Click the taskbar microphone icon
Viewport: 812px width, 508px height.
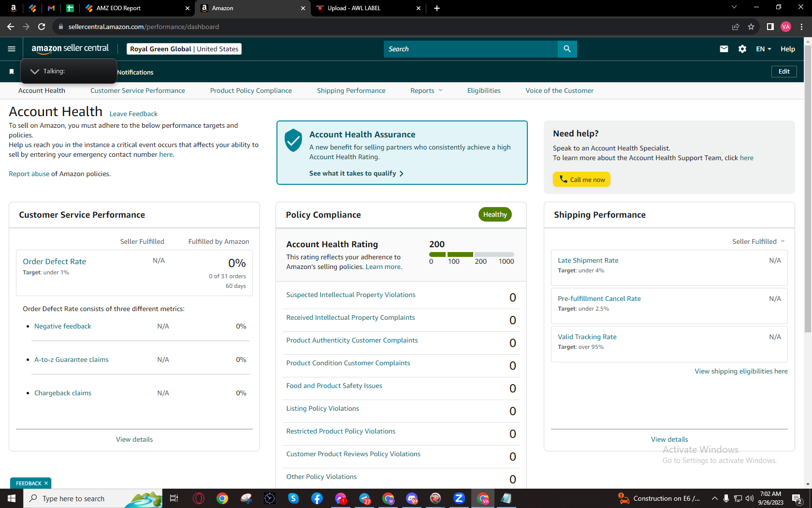[x=726, y=498]
